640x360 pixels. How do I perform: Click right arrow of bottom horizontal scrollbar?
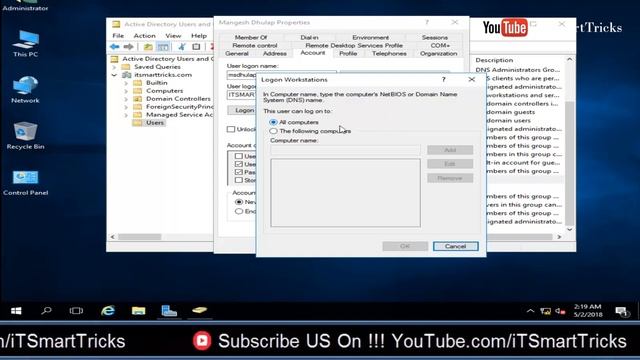click(x=559, y=237)
